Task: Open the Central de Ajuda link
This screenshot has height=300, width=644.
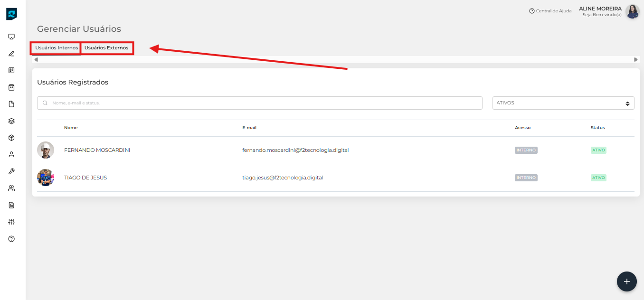Action: 550,11
